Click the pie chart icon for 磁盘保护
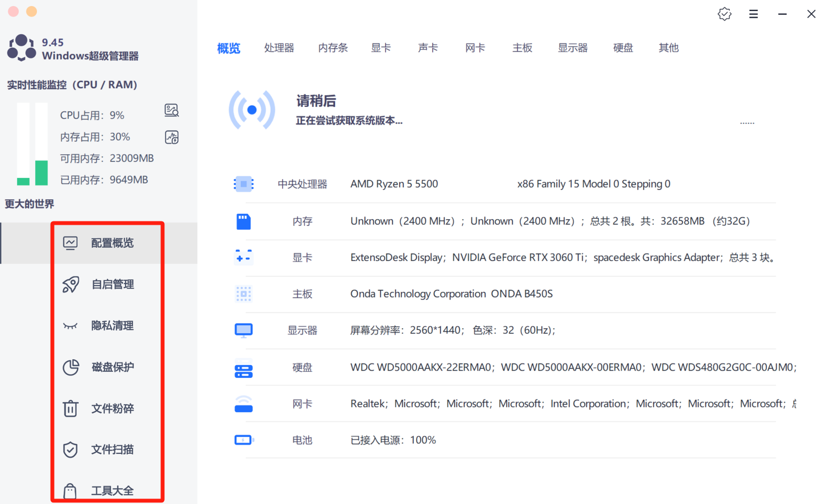Screen dimensions: 824x504 [71, 367]
